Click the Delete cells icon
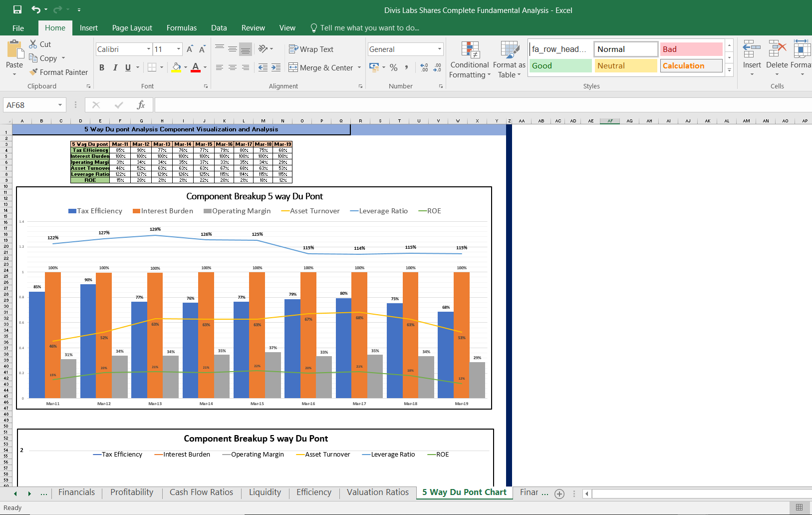Screen dimensions: 812x515 (777, 49)
